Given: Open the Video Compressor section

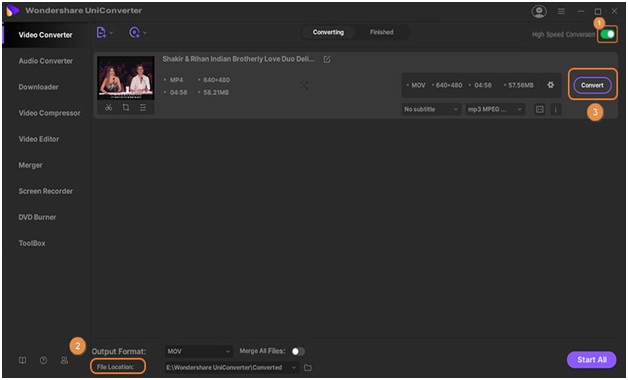Looking at the screenshot, I should 49,113.
